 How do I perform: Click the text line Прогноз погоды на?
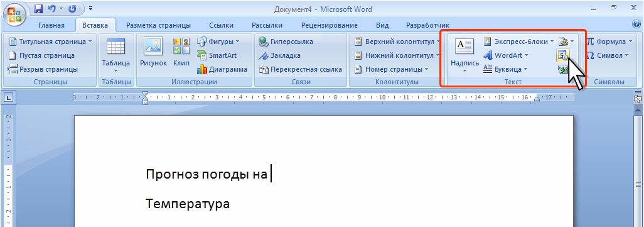tap(207, 174)
